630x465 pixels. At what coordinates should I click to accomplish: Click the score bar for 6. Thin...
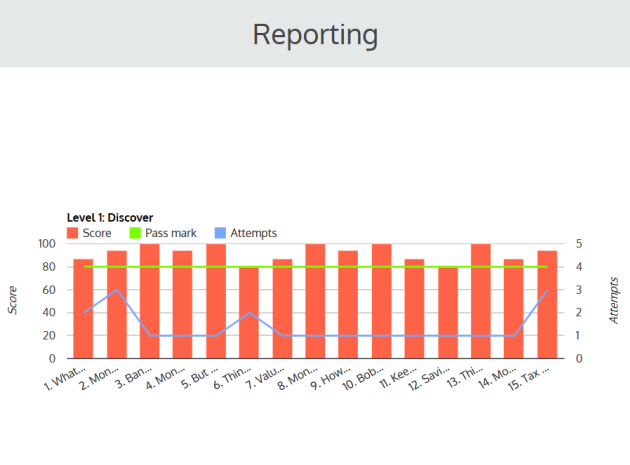(249, 312)
